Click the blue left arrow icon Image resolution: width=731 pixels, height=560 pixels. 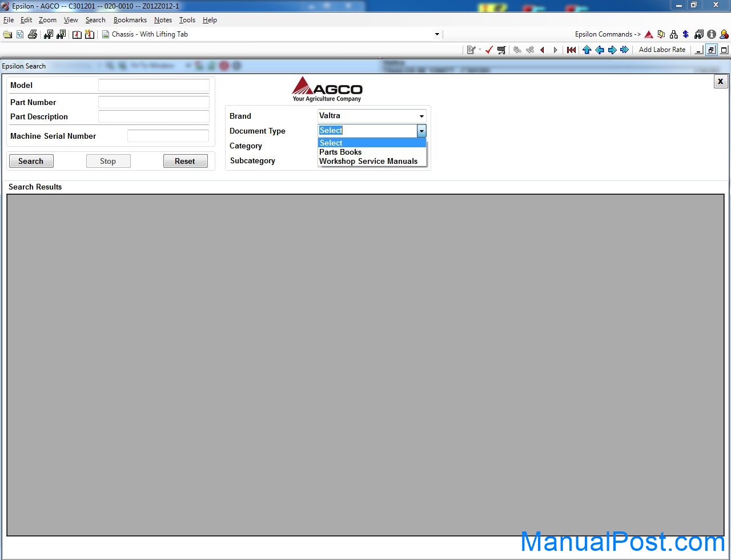tap(600, 50)
